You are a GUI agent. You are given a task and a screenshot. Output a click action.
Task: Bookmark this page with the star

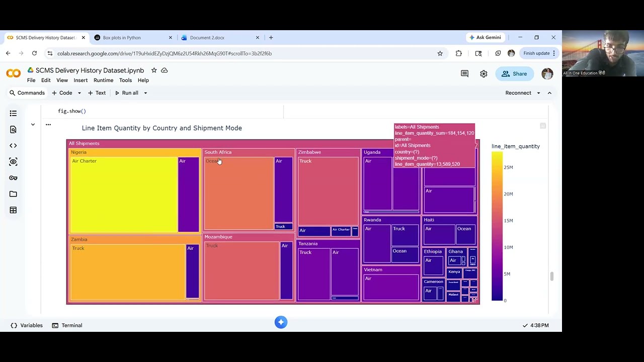(x=440, y=53)
